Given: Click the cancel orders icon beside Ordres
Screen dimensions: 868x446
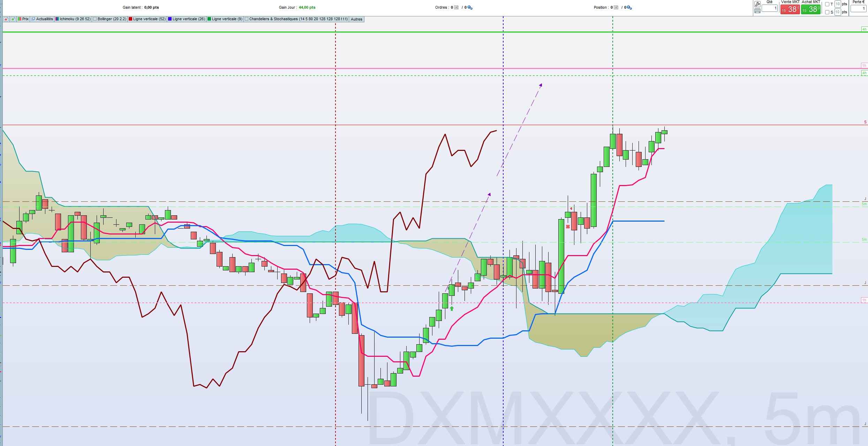Looking at the screenshot, I should [x=456, y=7].
